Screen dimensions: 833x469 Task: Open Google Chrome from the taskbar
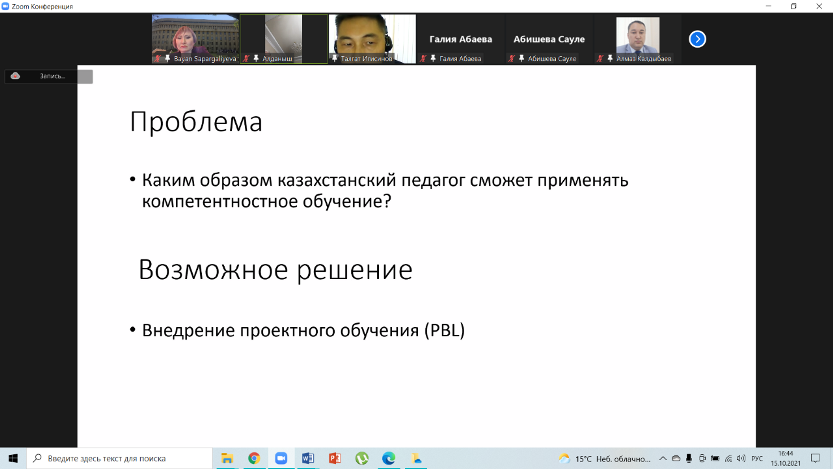pyautogui.click(x=254, y=458)
